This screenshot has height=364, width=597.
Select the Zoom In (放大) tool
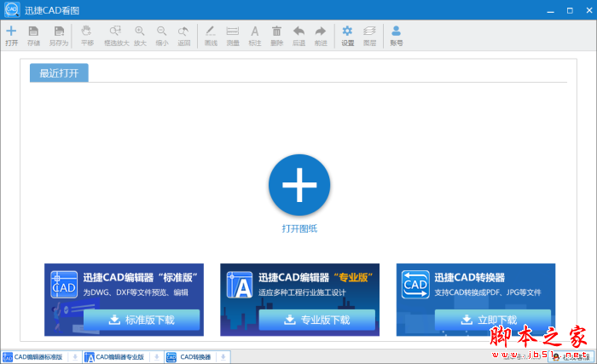140,35
